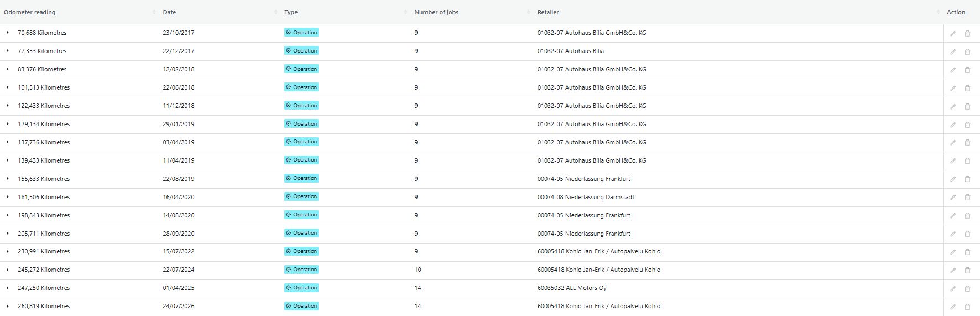Select 139,433 Kilometres reading
The height and width of the screenshot is (316, 980).
44,160
